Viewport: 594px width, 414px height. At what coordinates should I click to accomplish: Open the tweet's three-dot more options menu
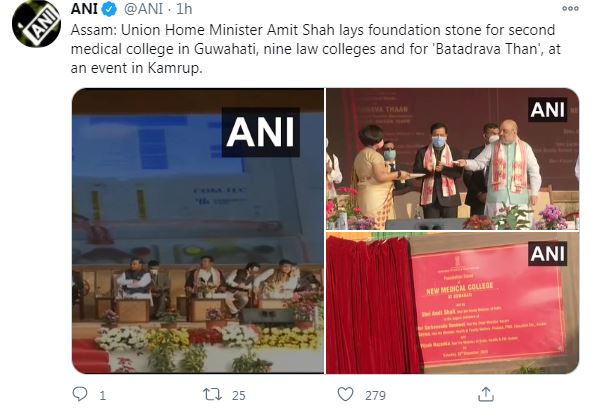tap(570, 8)
